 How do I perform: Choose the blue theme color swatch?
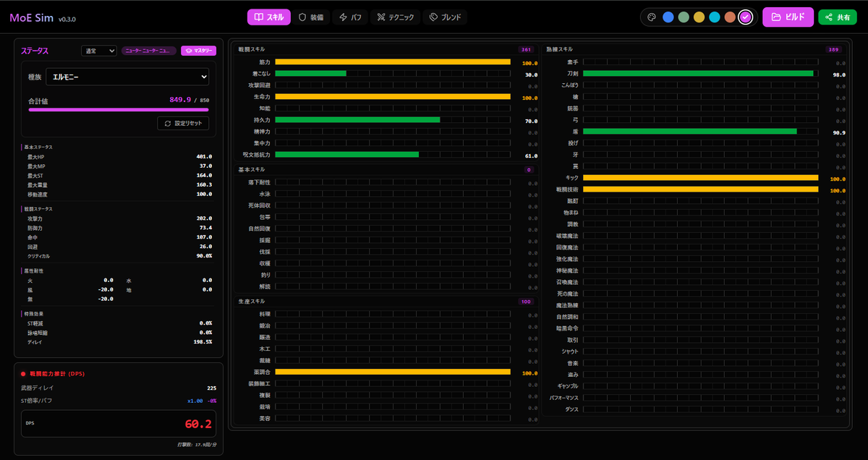668,17
